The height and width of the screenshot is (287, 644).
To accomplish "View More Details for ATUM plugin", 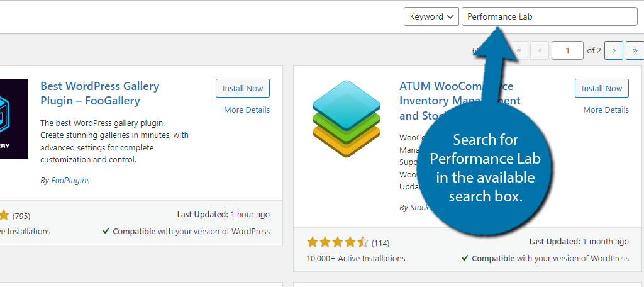I will tap(606, 110).
